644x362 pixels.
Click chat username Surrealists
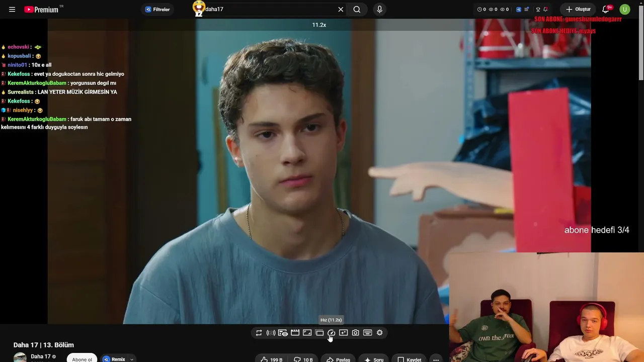pos(21,92)
